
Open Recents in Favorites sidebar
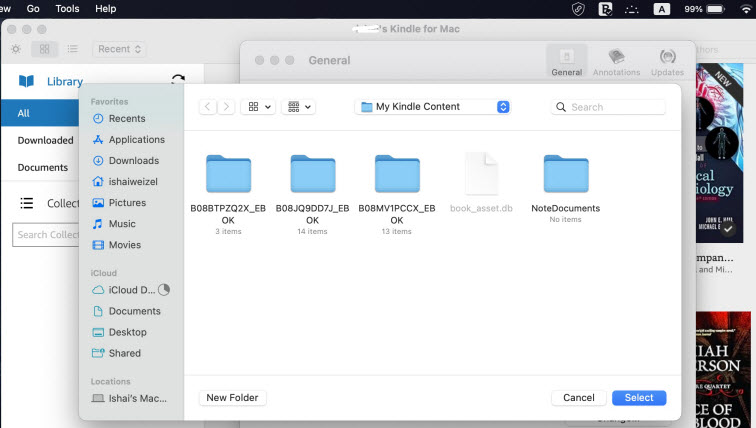point(126,119)
